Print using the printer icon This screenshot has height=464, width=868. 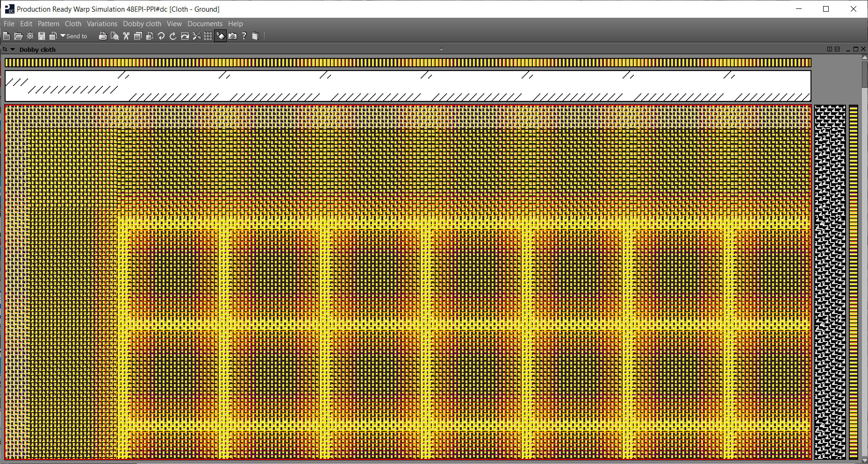click(103, 36)
